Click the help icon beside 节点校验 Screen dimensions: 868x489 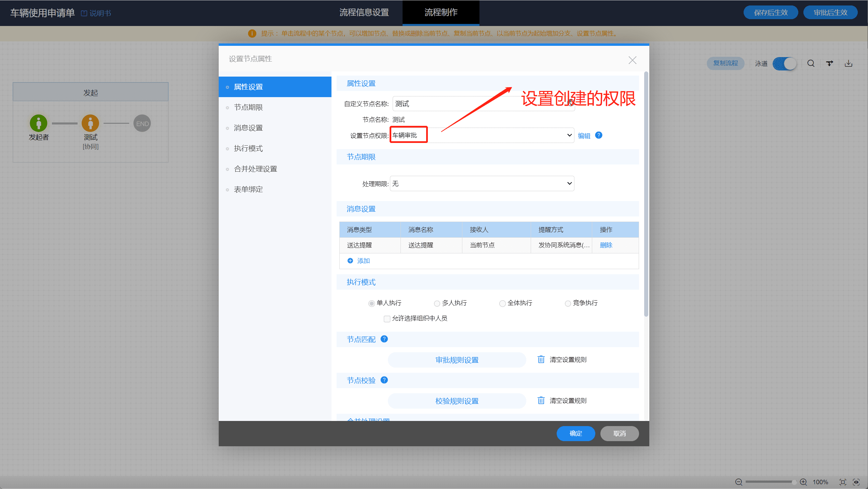[x=384, y=380]
